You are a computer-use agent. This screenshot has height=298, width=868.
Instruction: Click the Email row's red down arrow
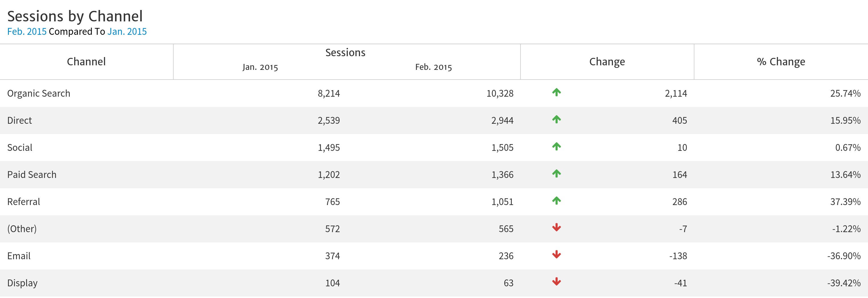[x=556, y=254]
